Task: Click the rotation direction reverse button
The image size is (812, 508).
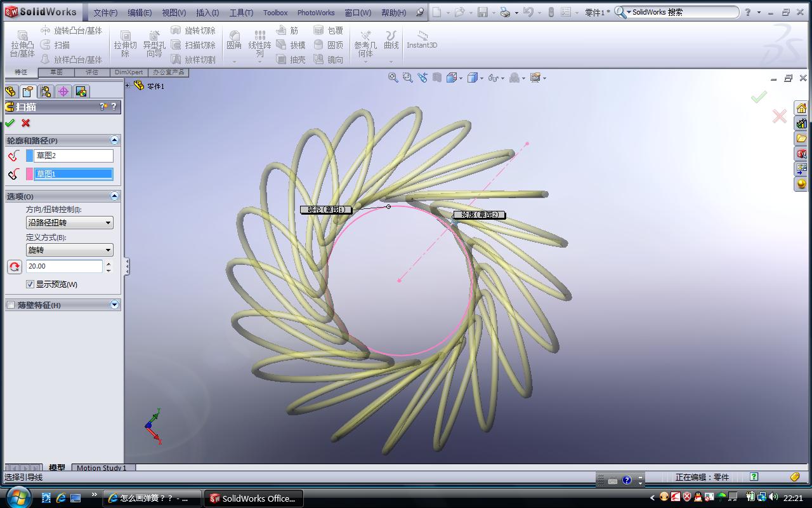Action: 15,267
